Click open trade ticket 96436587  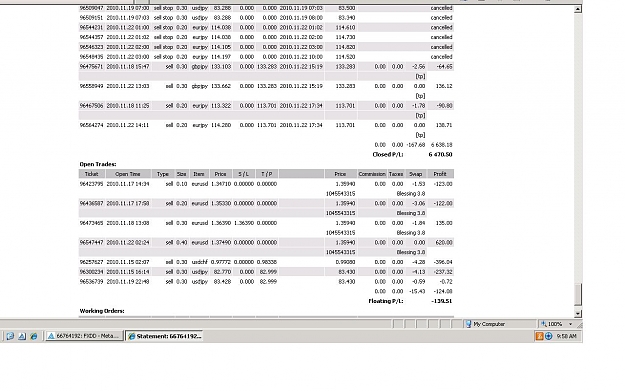click(x=92, y=203)
